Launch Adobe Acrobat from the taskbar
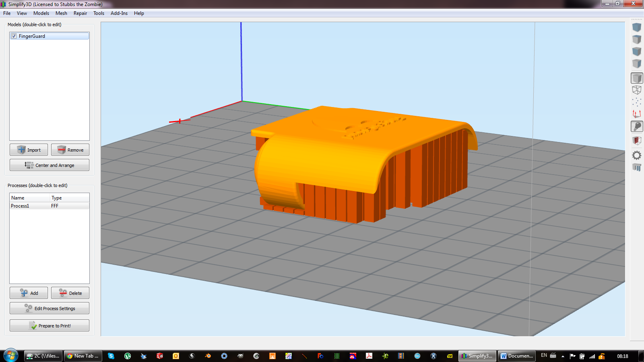Screen dimensions: 644x362 click(x=369, y=356)
